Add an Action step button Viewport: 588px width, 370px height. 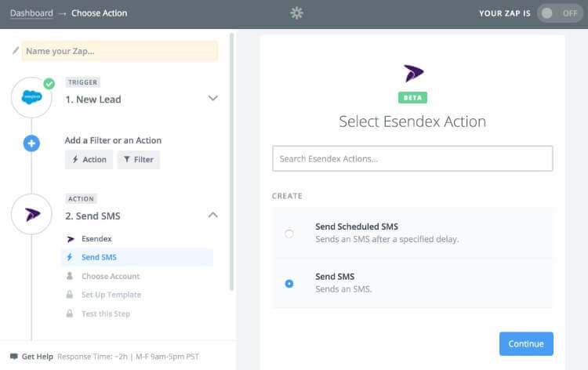click(x=89, y=160)
